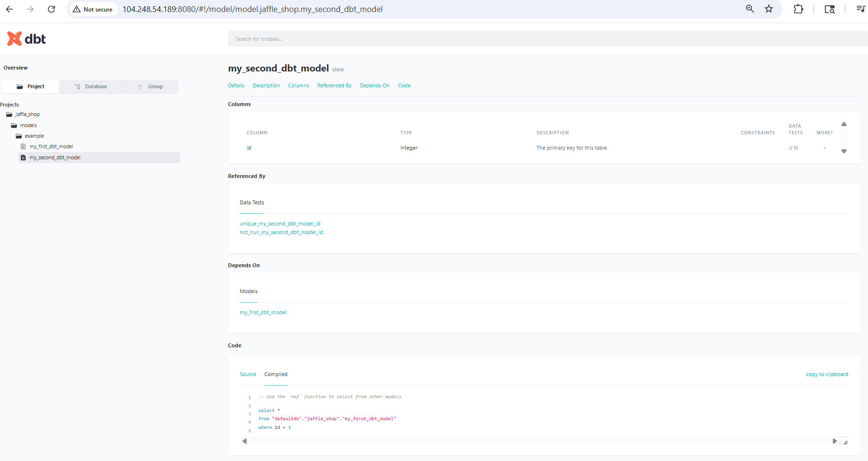Viewport: 868px width, 461px height.
Task: Expand id column row details chevron
Action: point(824,148)
